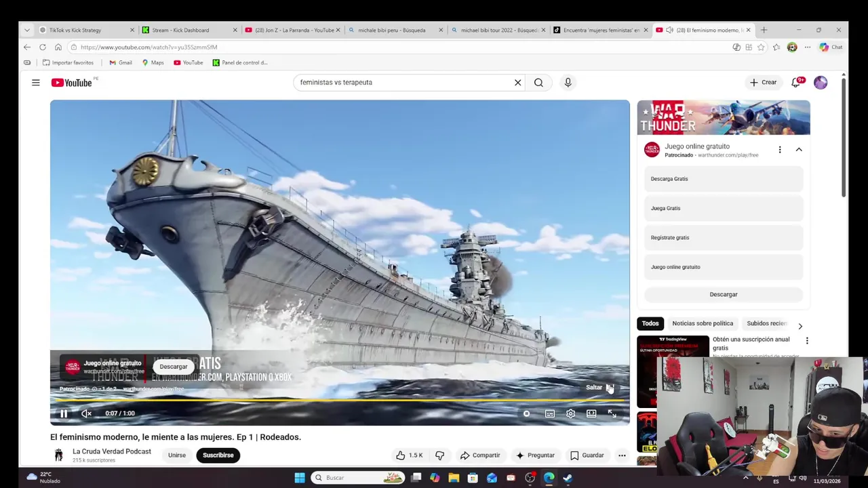
Task: Click the Juego online gratuito ad row
Action: tap(724, 267)
